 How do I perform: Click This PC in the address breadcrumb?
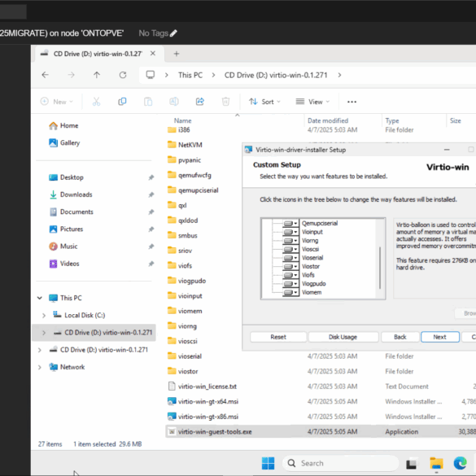(190, 75)
